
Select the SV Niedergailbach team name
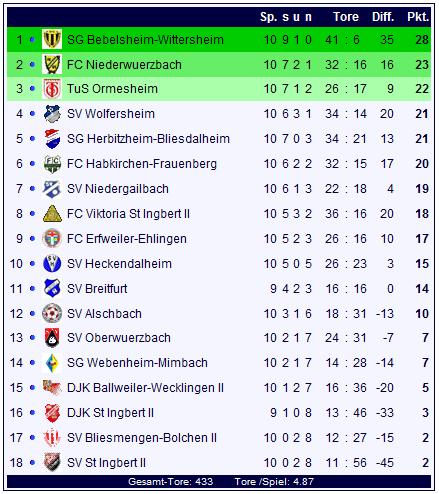pos(118,189)
